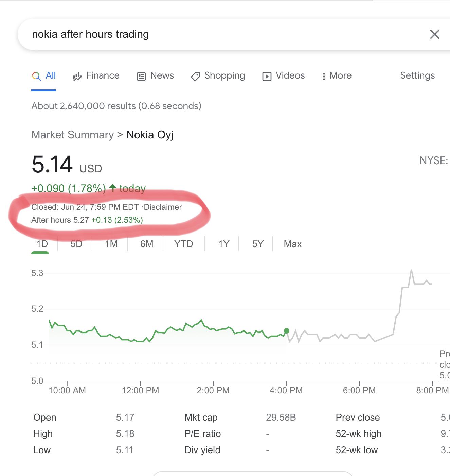
Task: Open the Settings options
Action: pos(417,75)
